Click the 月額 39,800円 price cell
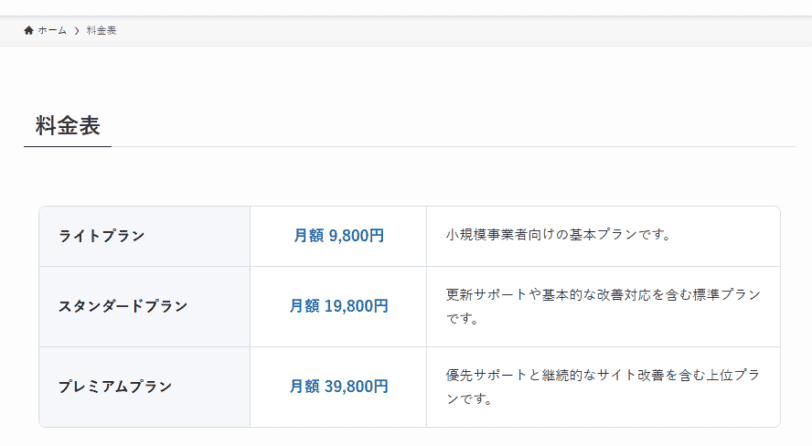Viewport: 812px width, 446px height. [x=339, y=387]
